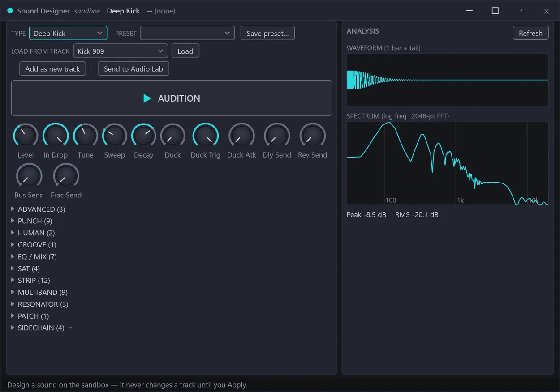Click the ANALYSIS panel heading

(363, 31)
